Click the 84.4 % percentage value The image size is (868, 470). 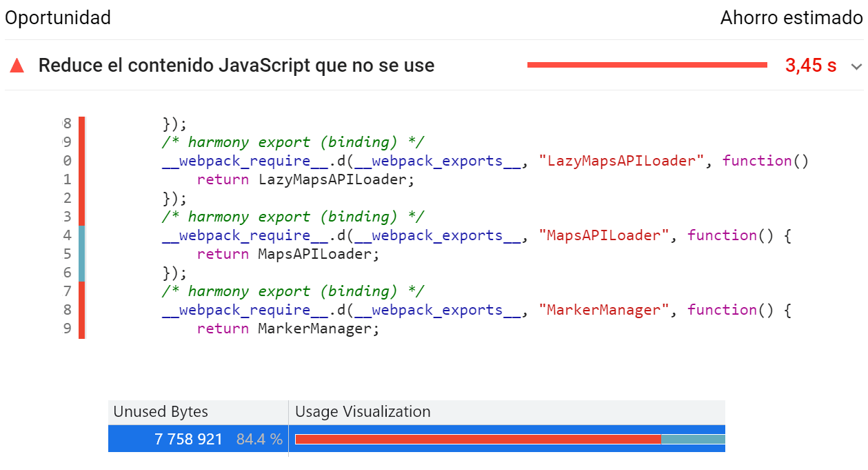click(259, 439)
